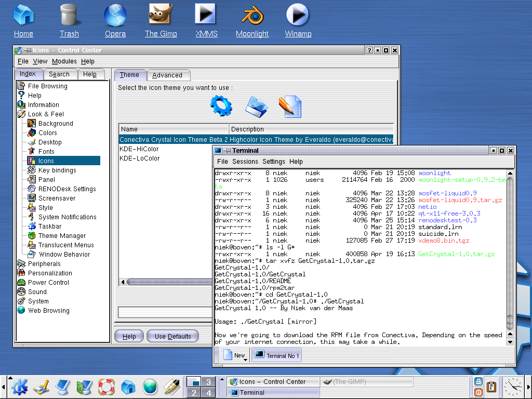Viewport: 532px width, 399px height.
Task: Select File Browsing in the module tree
Action: (47, 86)
